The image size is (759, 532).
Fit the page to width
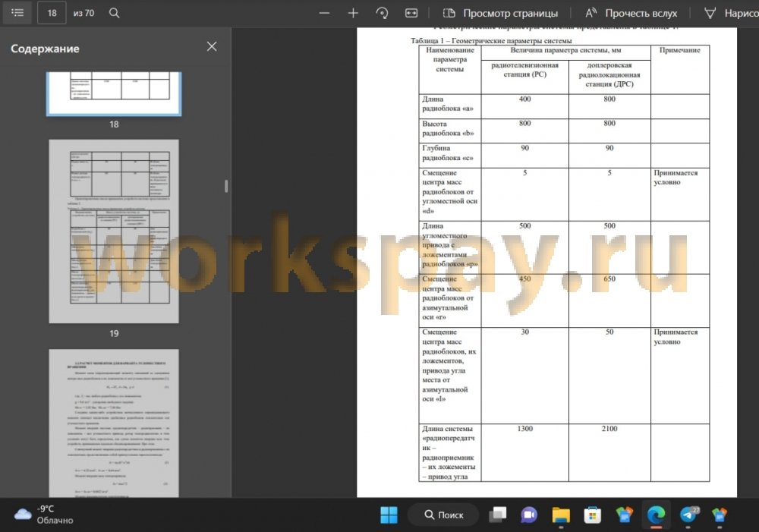tap(411, 13)
